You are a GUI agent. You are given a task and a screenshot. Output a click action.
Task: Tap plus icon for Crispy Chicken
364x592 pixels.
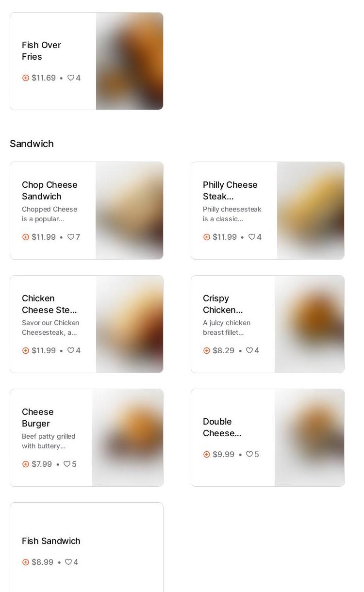pos(207,350)
